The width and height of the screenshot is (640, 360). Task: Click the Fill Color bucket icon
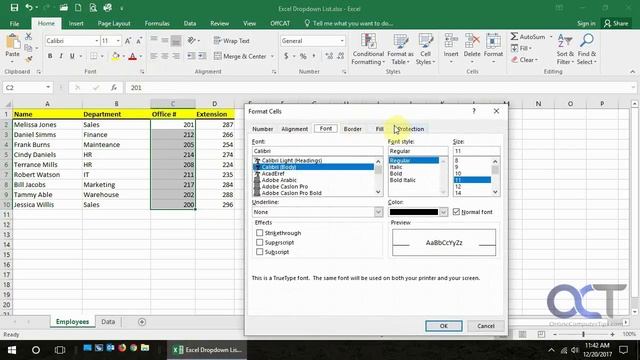click(x=116, y=56)
